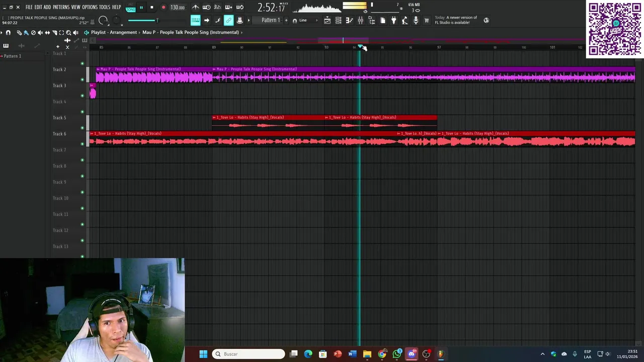
Task: Click the Windows Start button
Action: tap(203, 354)
